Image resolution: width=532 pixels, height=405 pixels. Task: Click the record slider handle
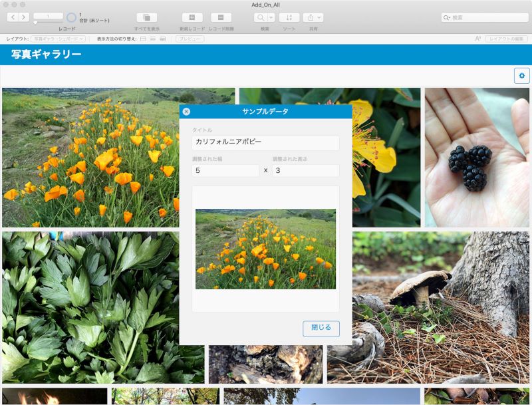coord(35,23)
